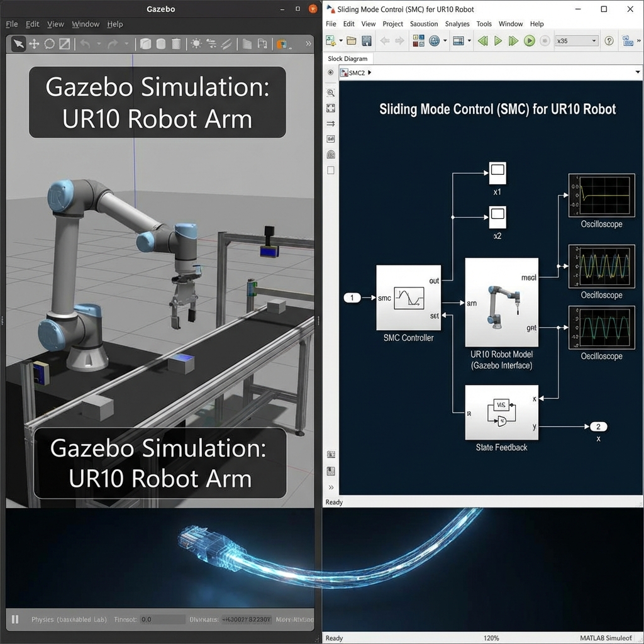Expand the arrow next to the SMC2 breadcrumb
Image resolution: width=644 pixels, height=644 pixels.
(370, 73)
